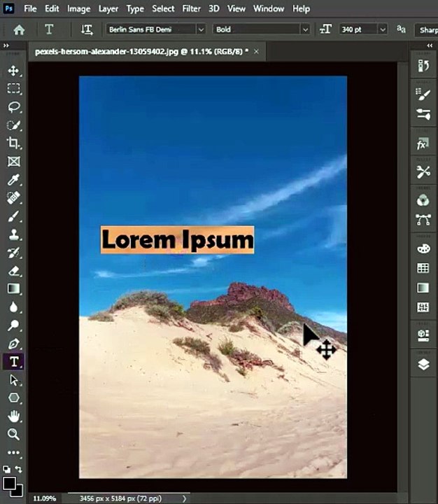Expand the left tools panel

click(6, 45)
